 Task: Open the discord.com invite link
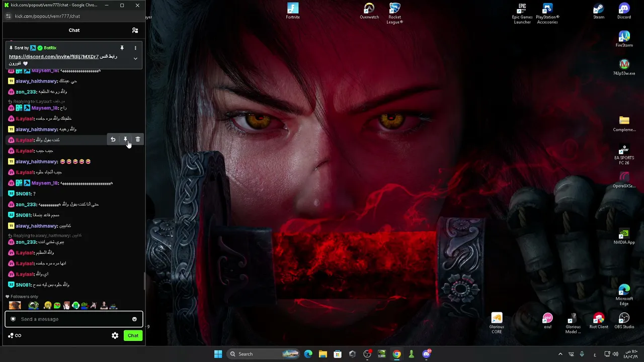pyautogui.click(x=54, y=57)
